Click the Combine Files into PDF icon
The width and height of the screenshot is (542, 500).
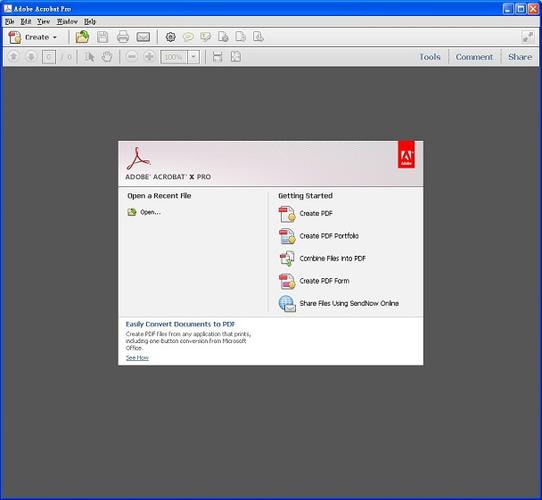(x=287, y=259)
